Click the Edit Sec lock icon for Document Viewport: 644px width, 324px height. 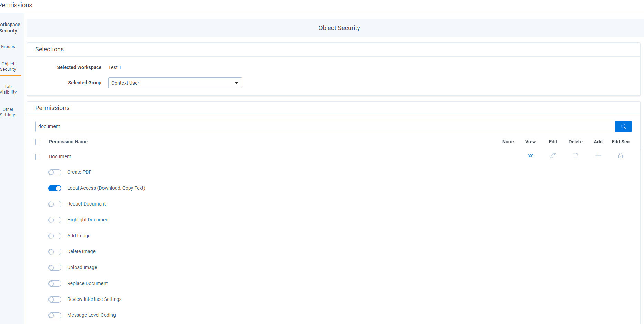(x=621, y=155)
